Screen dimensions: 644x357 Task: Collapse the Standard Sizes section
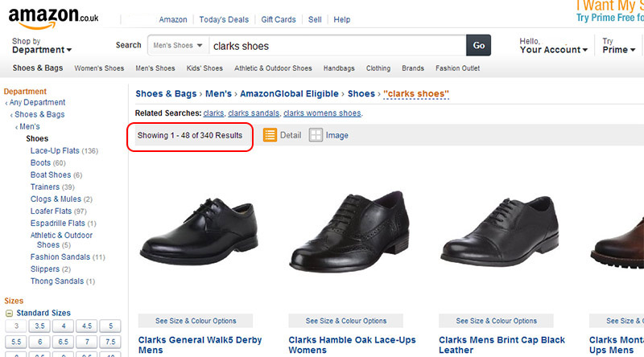(x=9, y=313)
